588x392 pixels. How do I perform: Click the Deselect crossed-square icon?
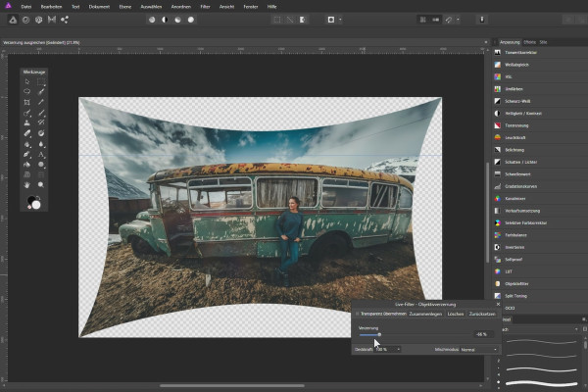290,20
